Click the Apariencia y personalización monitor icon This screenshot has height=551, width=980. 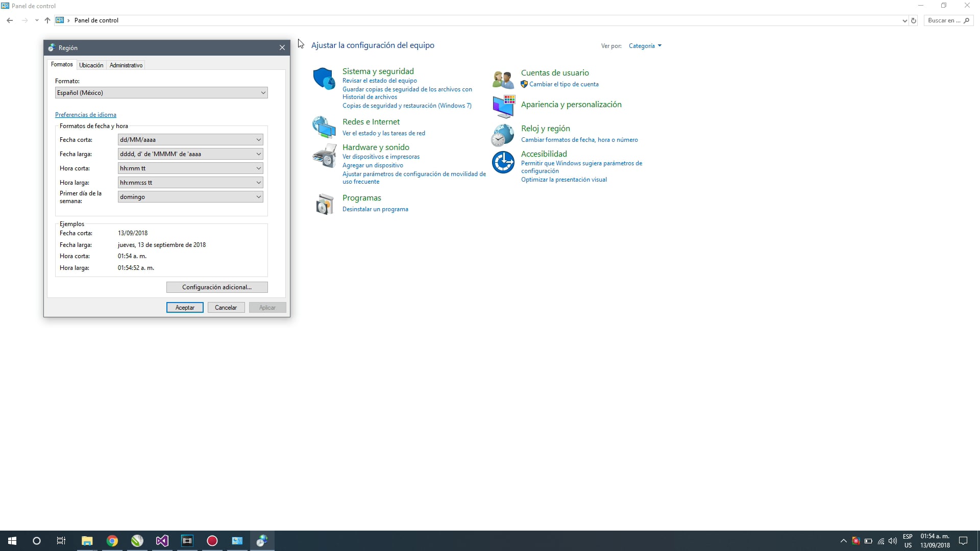tap(503, 106)
